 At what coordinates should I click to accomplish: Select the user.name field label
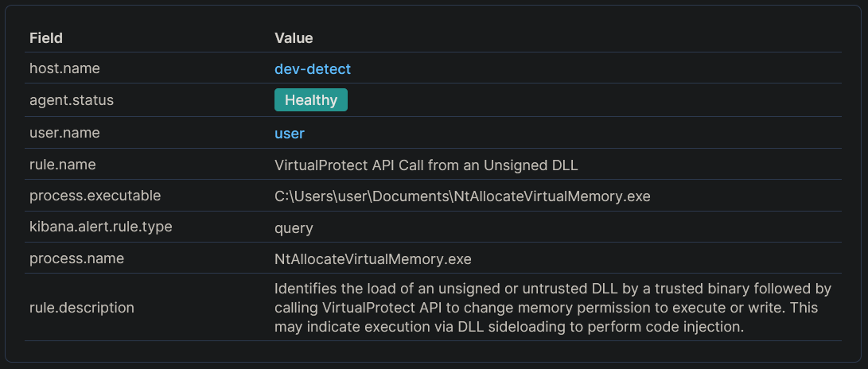pos(64,133)
